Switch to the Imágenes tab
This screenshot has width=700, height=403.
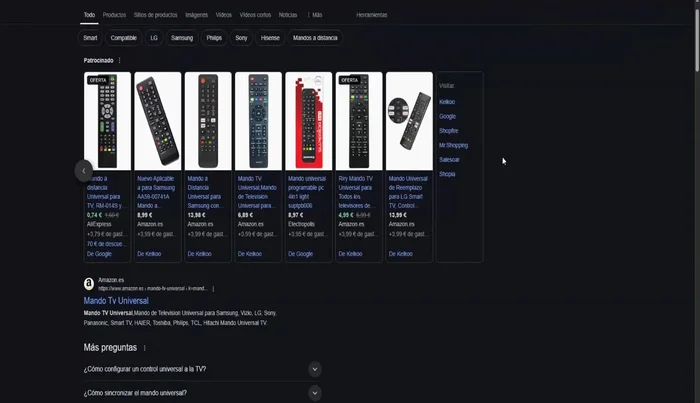click(196, 15)
